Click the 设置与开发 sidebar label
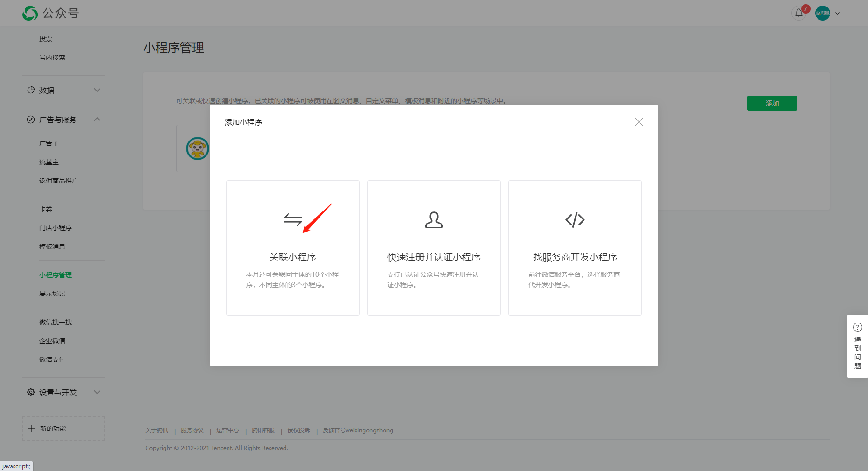 click(x=58, y=392)
